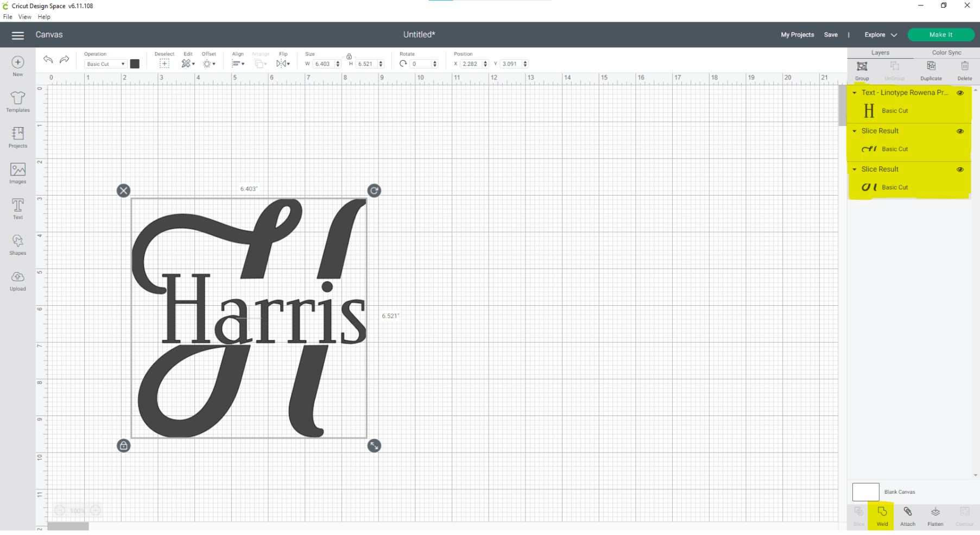
Task: Open the Images panel
Action: coord(17,174)
